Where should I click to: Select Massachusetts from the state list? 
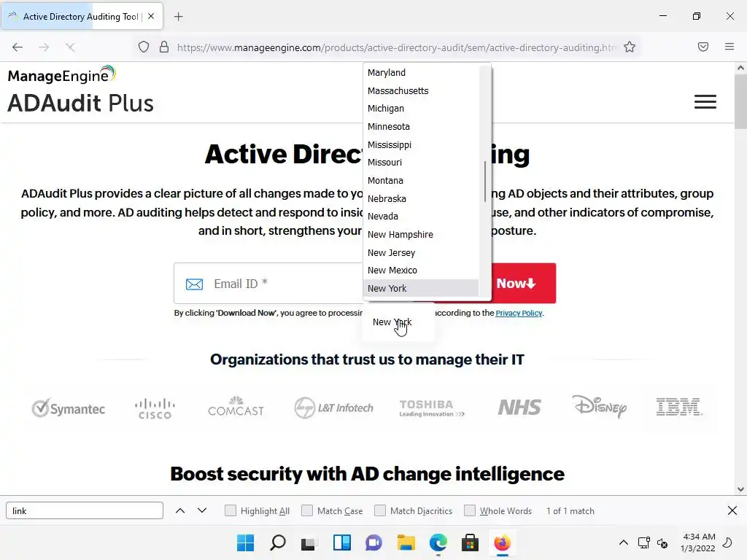pos(421,91)
